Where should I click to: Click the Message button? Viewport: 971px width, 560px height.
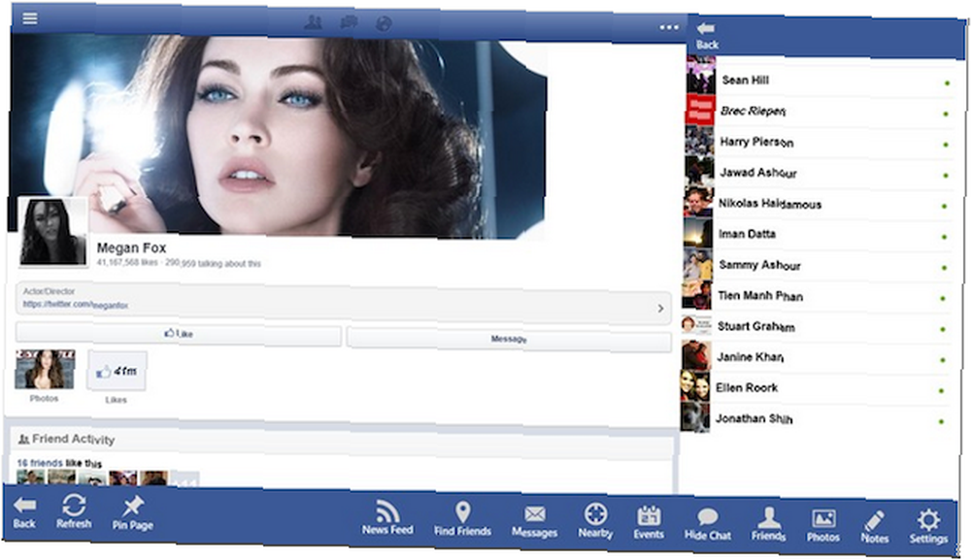point(509,340)
